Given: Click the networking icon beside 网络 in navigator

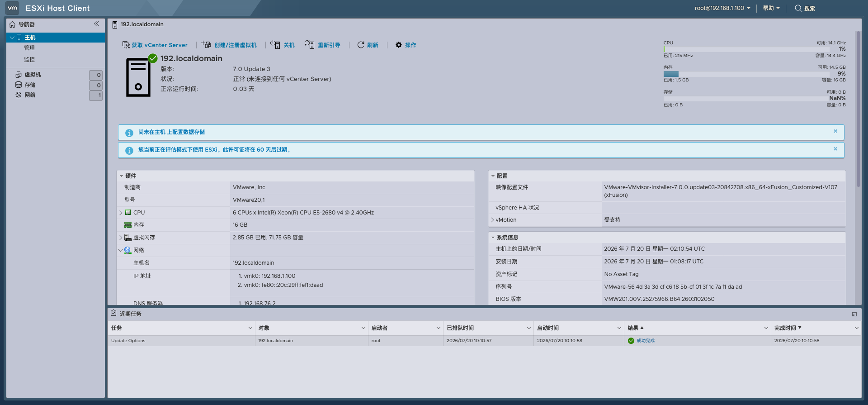Looking at the screenshot, I should click(19, 95).
